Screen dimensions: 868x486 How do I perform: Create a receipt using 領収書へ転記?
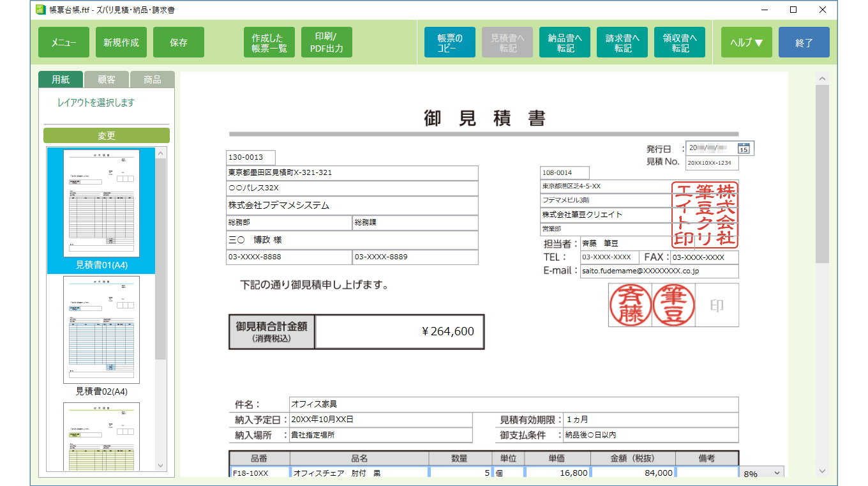pyautogui.click(x=679, y=42)
